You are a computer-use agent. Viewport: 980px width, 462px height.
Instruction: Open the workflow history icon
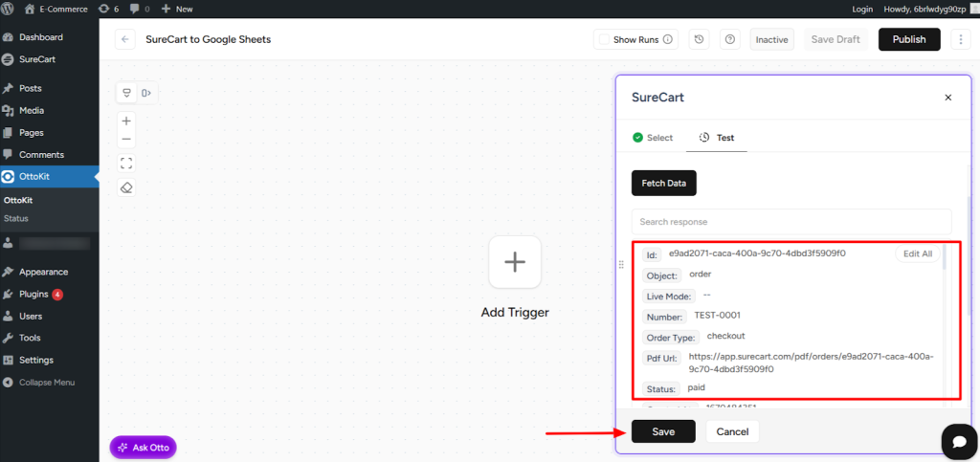(700, 39)
